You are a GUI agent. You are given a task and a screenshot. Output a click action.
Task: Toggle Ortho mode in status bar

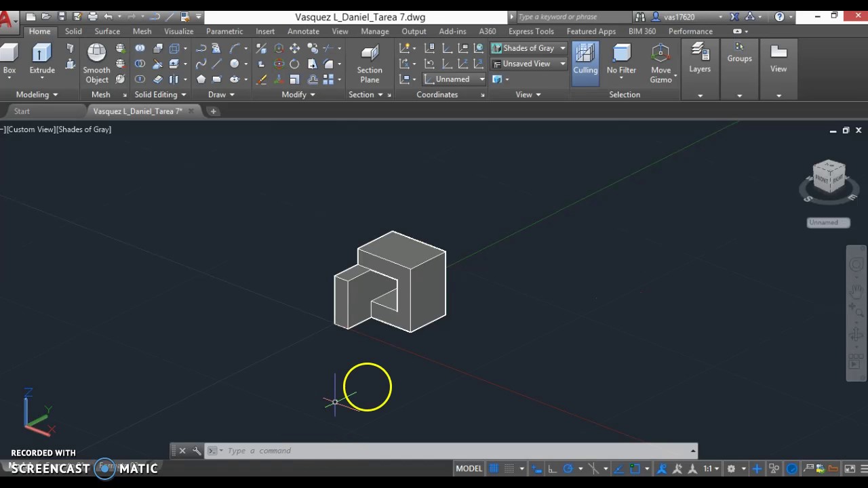(553, 468)
